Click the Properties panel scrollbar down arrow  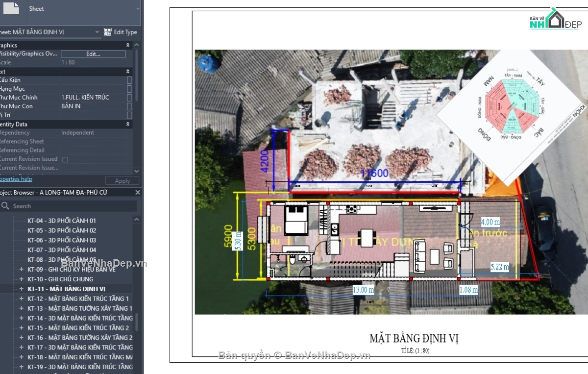tap(137, 171)
